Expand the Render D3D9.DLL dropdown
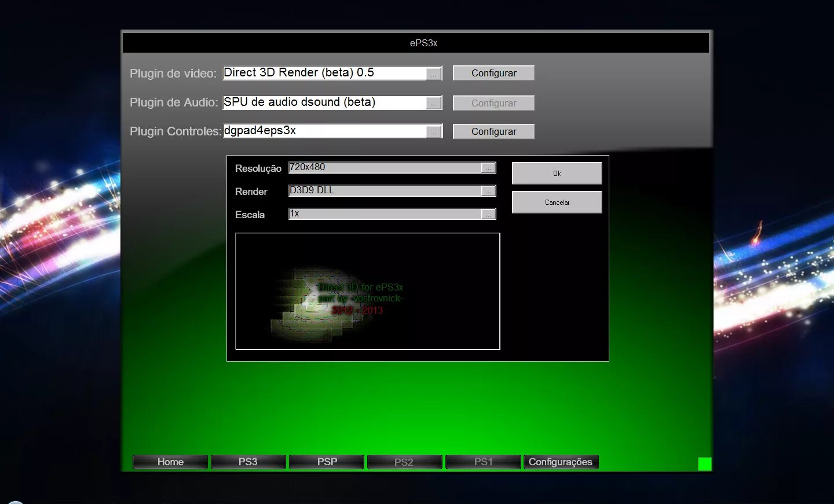The image size is (834, 504). pyautogui.click(x=489, y=191)
